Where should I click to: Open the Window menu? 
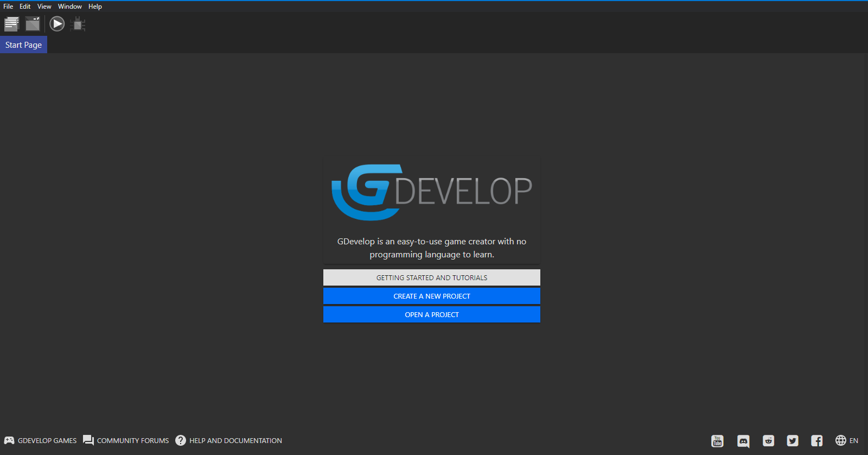pos(70,7)
